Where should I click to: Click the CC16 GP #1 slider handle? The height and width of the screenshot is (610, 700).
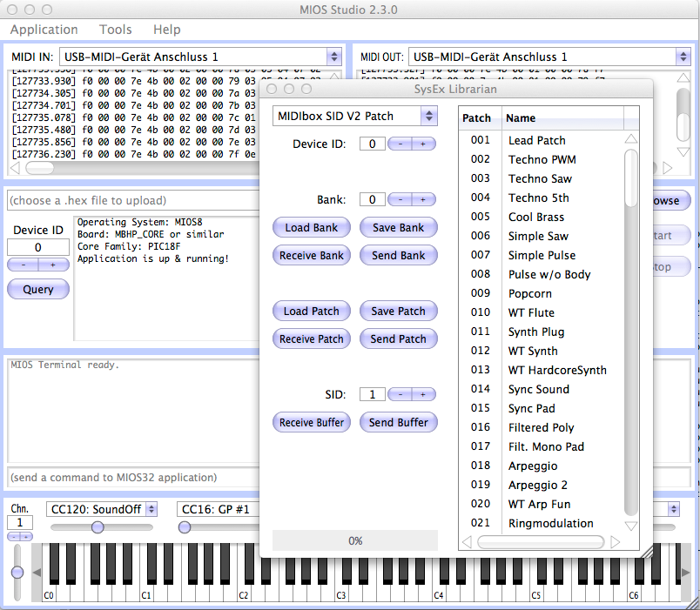tap(185, 527)
